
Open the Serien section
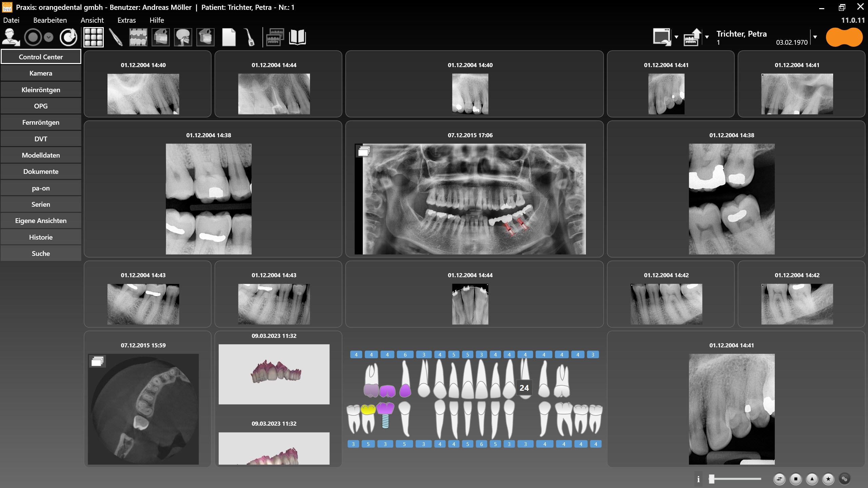[41, 204]
